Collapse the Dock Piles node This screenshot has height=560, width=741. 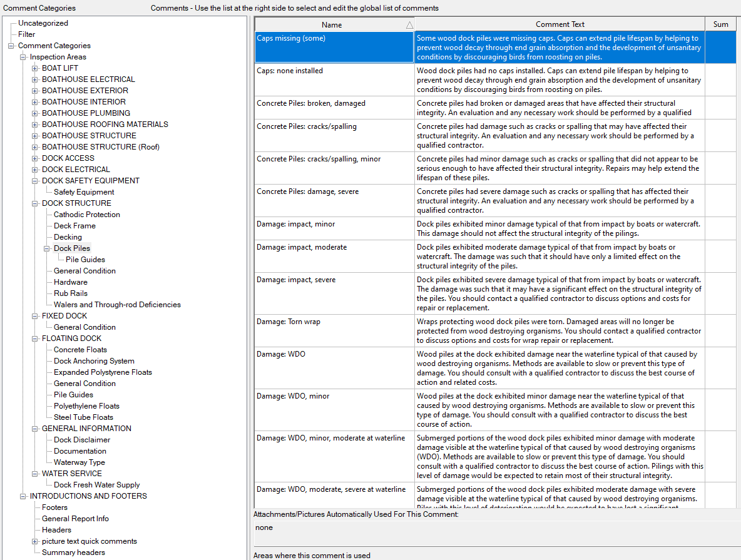click(x=47, y=248)
